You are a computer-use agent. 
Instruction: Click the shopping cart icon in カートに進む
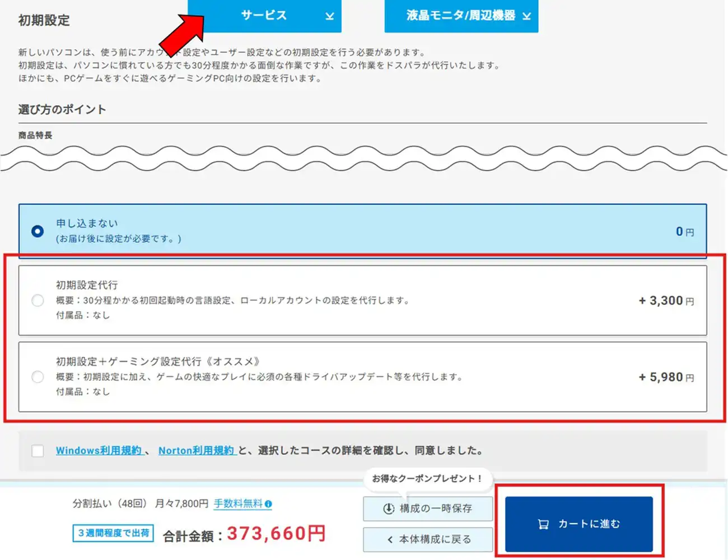coord(543,524)
